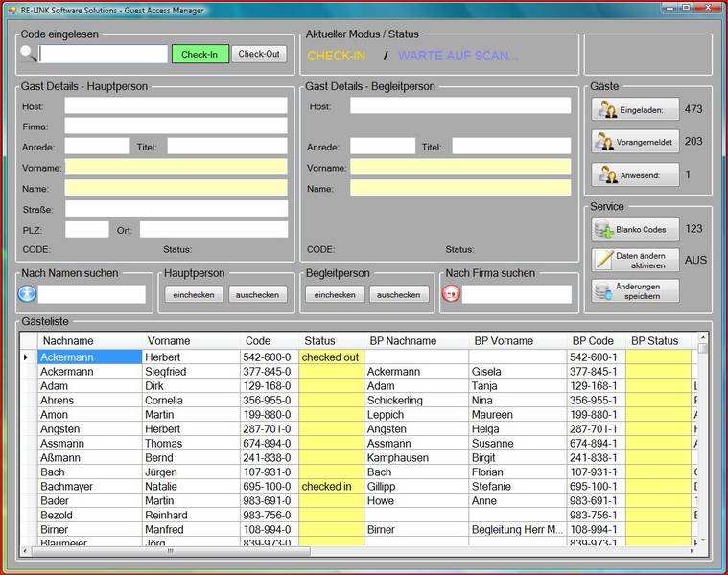Sort by BP Code column header

tap(597, 341)
